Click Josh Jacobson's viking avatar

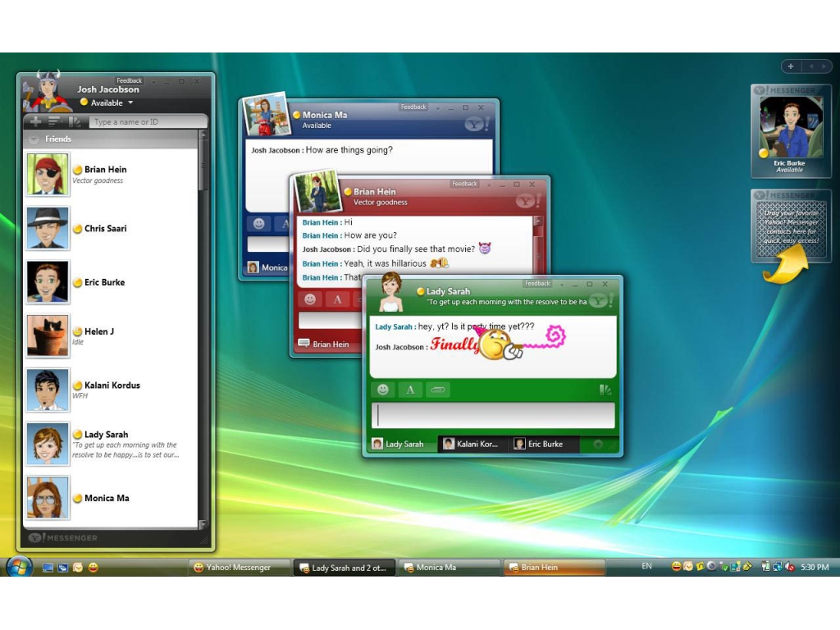(x=48, y=91)
